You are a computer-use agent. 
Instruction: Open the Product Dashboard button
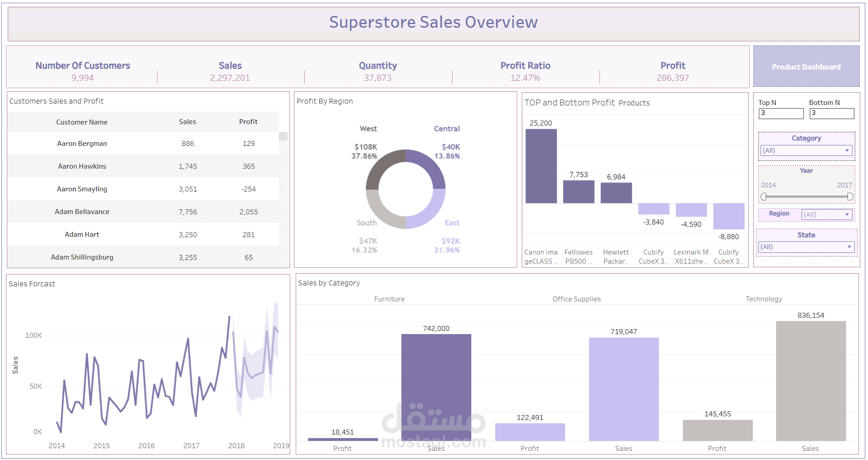tap(806, 66)
